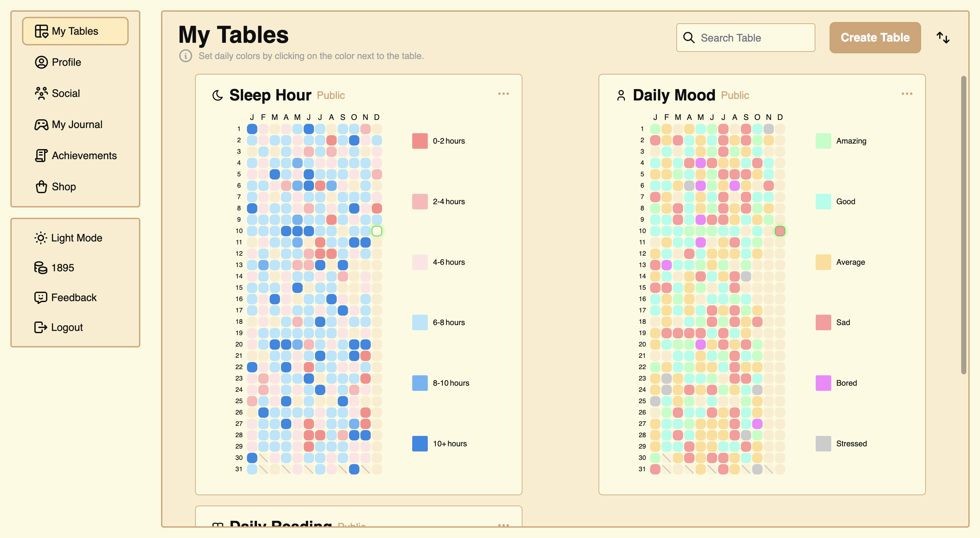Click the Feedback smiley chat icon
The height and width of the screenshot is (538, 980).
point(41,298)
